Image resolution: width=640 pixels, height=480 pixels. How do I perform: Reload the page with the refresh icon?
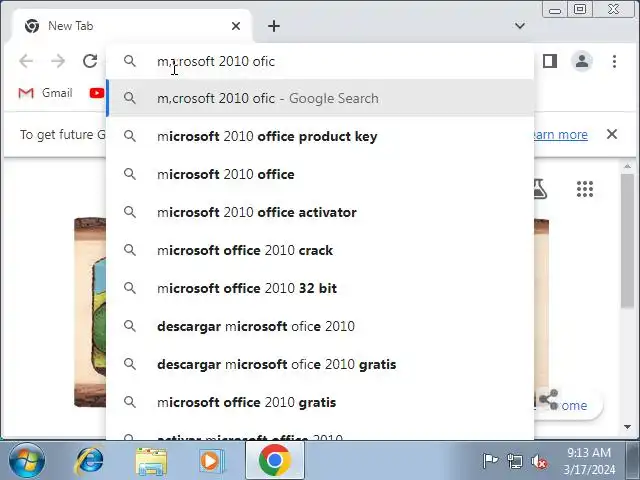tap(90, 61)
